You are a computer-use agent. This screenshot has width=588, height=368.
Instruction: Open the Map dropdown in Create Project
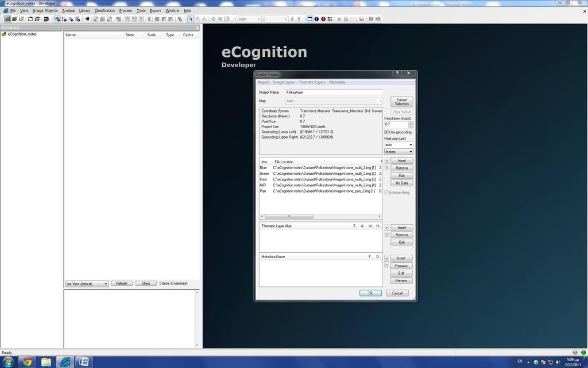coord(334,101)
